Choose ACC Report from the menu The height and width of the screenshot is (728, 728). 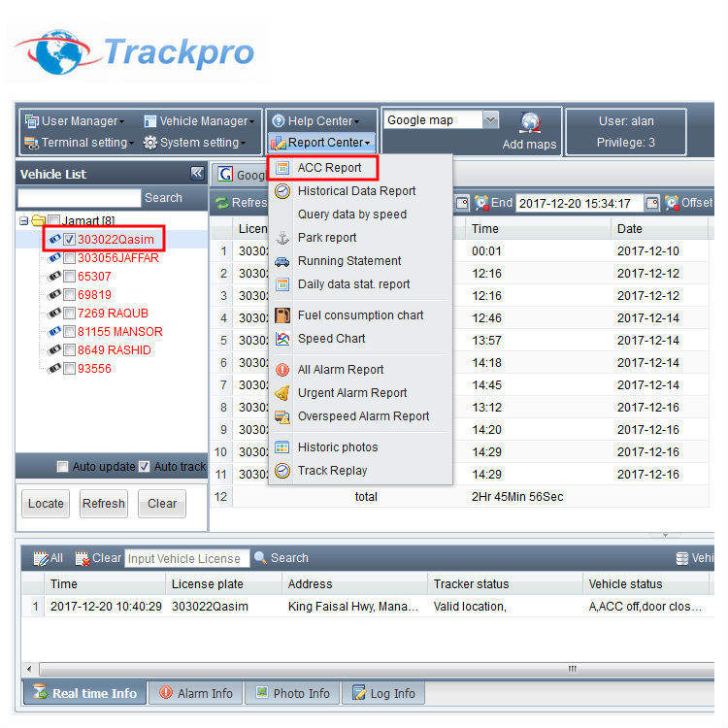(x=329, y=168)
